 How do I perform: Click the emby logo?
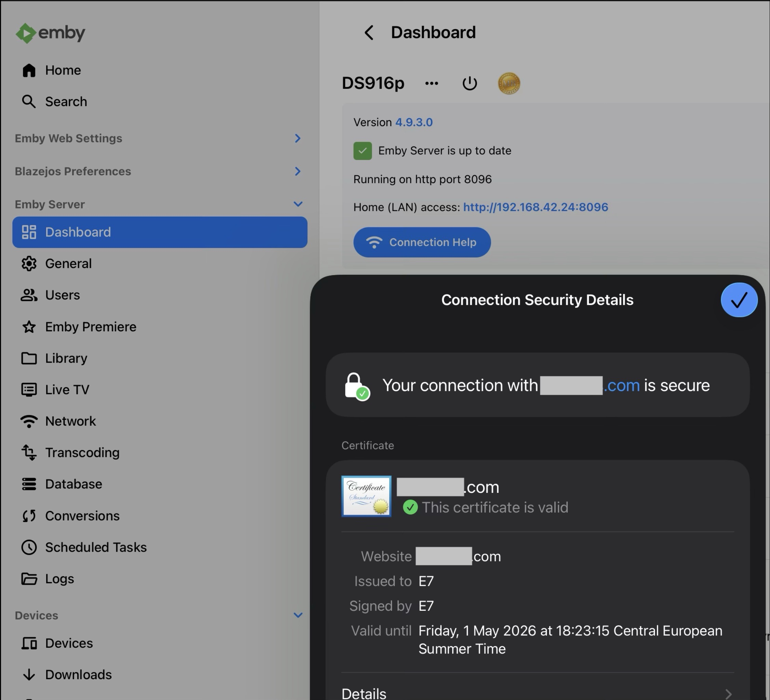51,33
